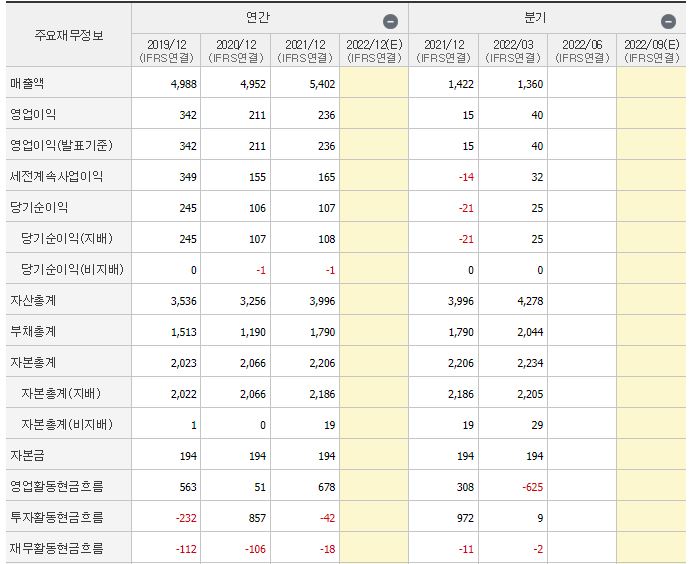Select total equity value 2,023
The height and width of the screenshot is (564, 696).
184,363
